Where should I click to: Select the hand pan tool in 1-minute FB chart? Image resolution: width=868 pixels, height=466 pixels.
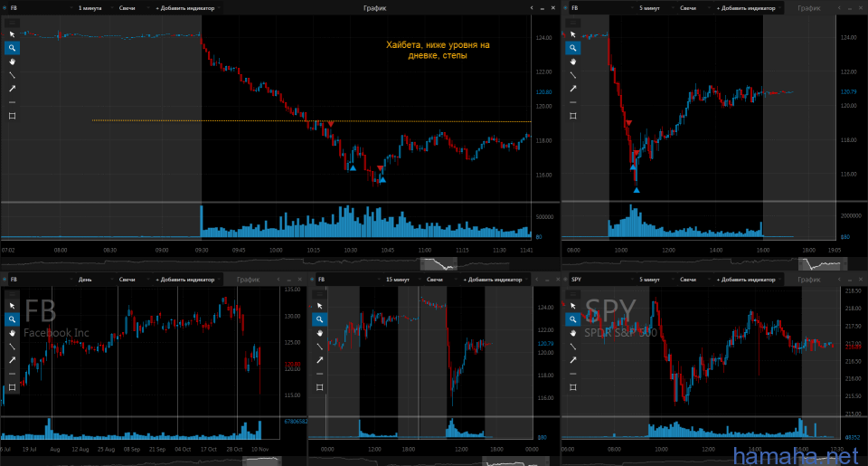(x=12, y=62)
